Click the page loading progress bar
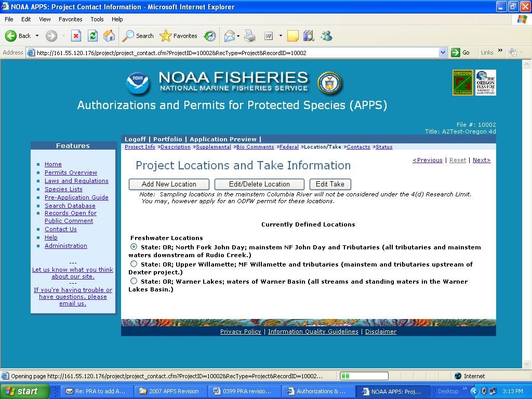Image resolution: width=532 pixels, height=399 pixels. (364, 376)
